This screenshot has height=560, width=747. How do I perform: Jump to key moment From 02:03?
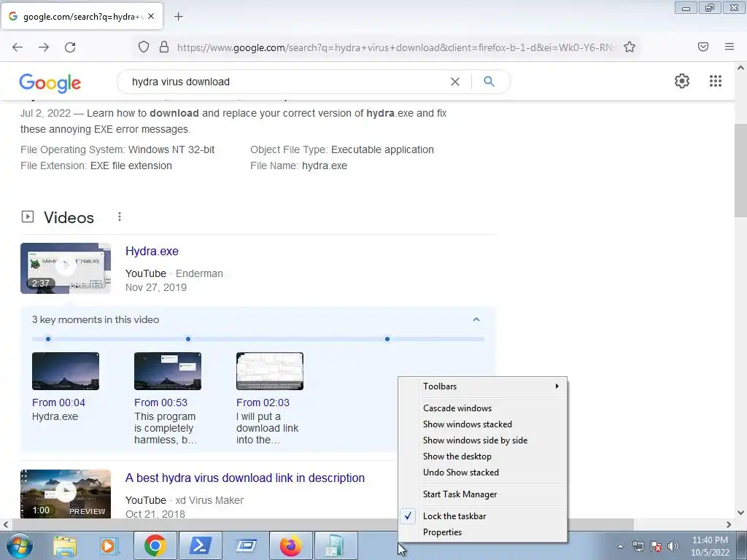(x=263, y=402)
